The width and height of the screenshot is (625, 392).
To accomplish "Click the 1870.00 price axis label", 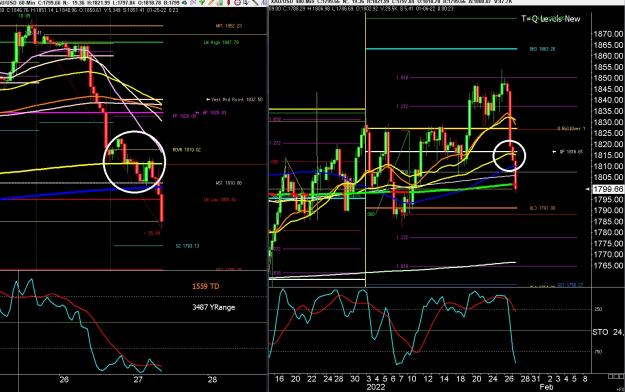I will pos(608,34).
